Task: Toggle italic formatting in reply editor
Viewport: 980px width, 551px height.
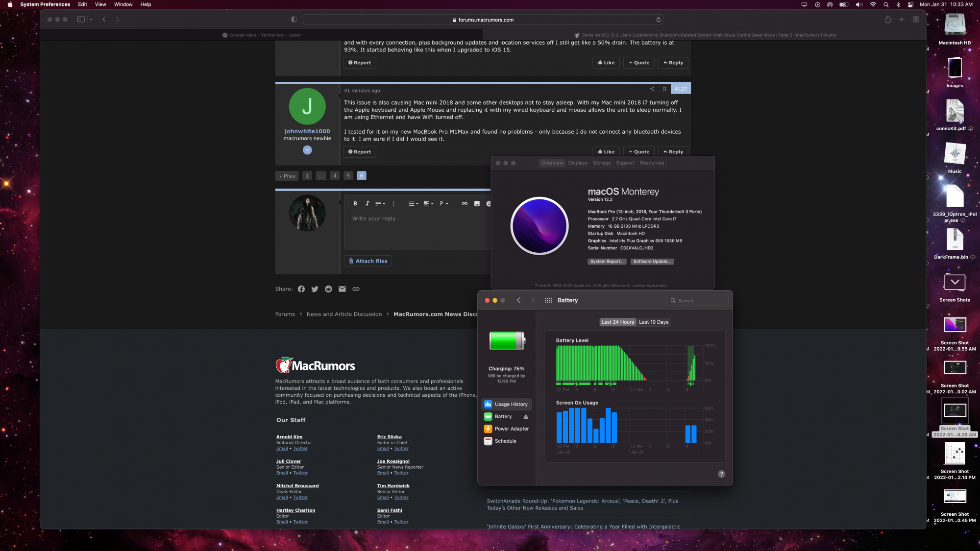Action: 367,204
